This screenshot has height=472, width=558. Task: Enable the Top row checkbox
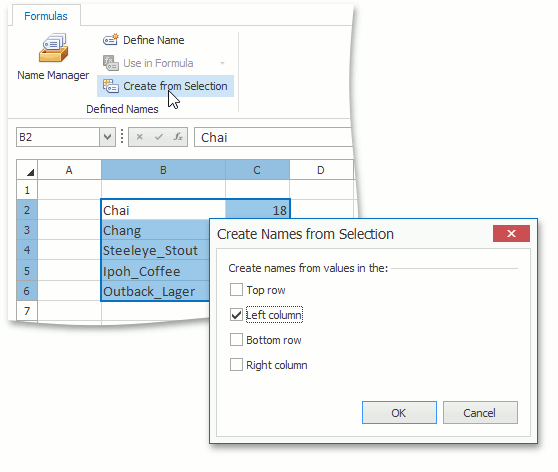[236, 290]
